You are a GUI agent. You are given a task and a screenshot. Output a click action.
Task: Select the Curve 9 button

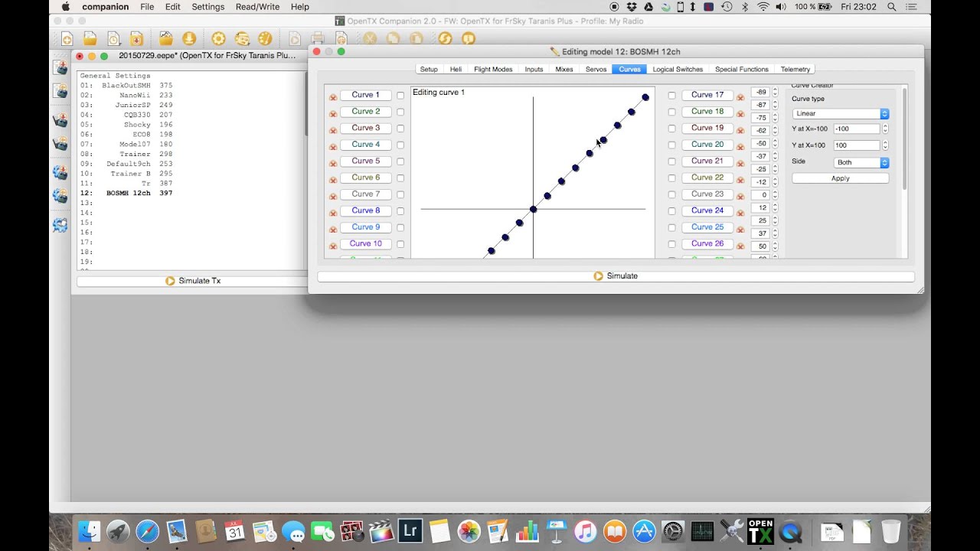pos(366,227)
